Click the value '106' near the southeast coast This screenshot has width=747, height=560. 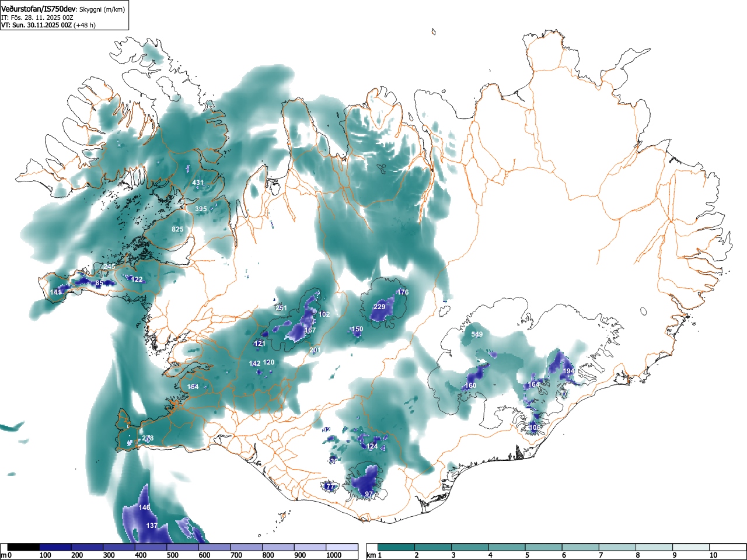[x=535, y=428]
